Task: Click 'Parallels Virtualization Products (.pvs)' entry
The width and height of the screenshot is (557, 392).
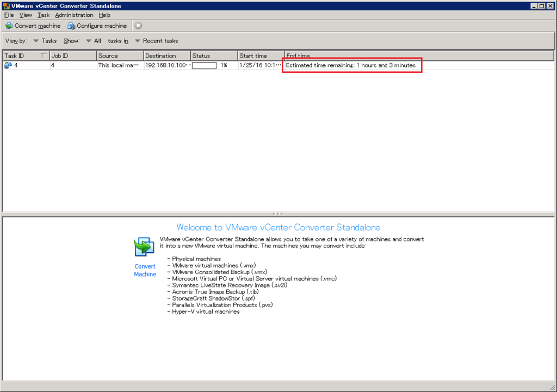Action: click(220, 305)
